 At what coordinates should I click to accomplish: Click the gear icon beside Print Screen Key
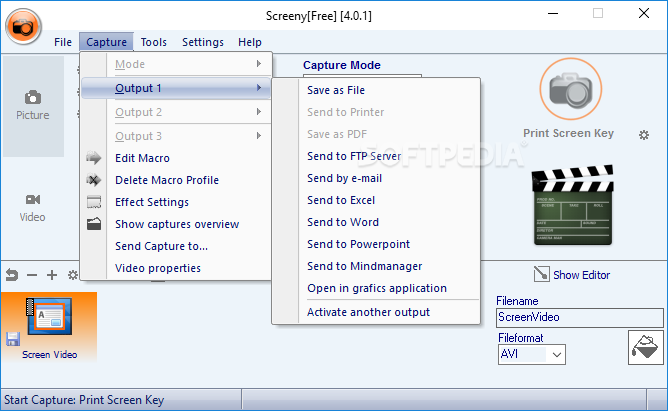pos(644,135)
